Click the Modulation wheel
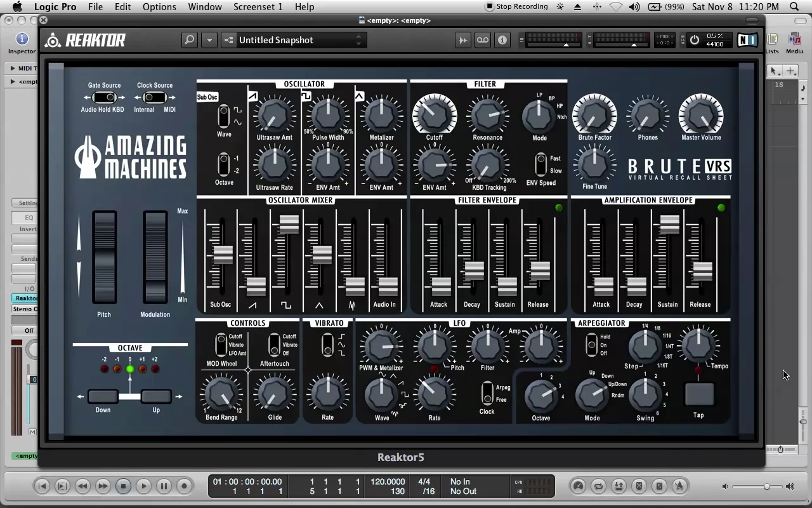Screen dimensions: 812x508 coord(155,257)
